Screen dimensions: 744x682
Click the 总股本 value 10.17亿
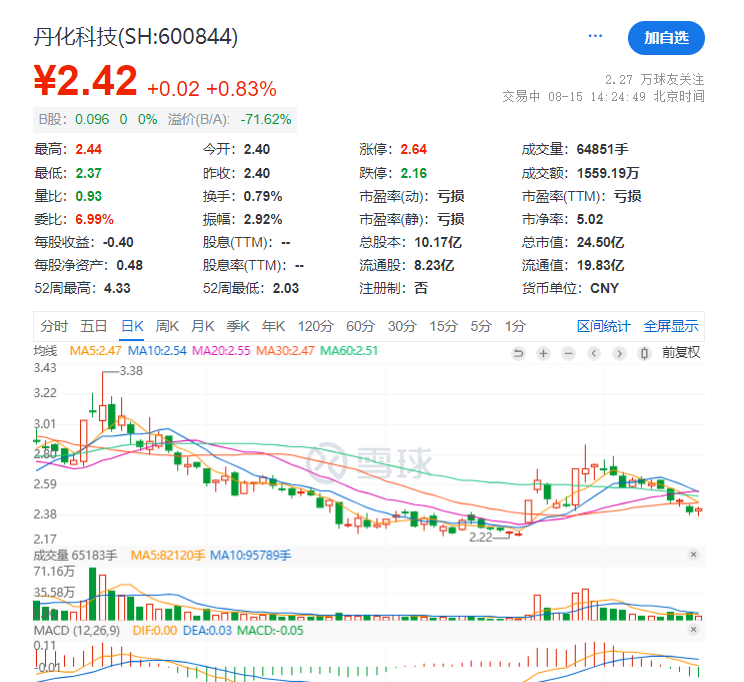(x=437, y=243)
